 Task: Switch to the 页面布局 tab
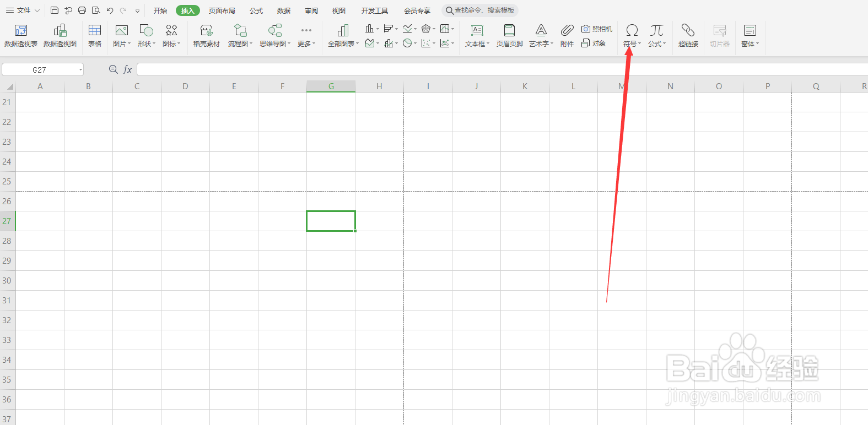tap(222, 10)
